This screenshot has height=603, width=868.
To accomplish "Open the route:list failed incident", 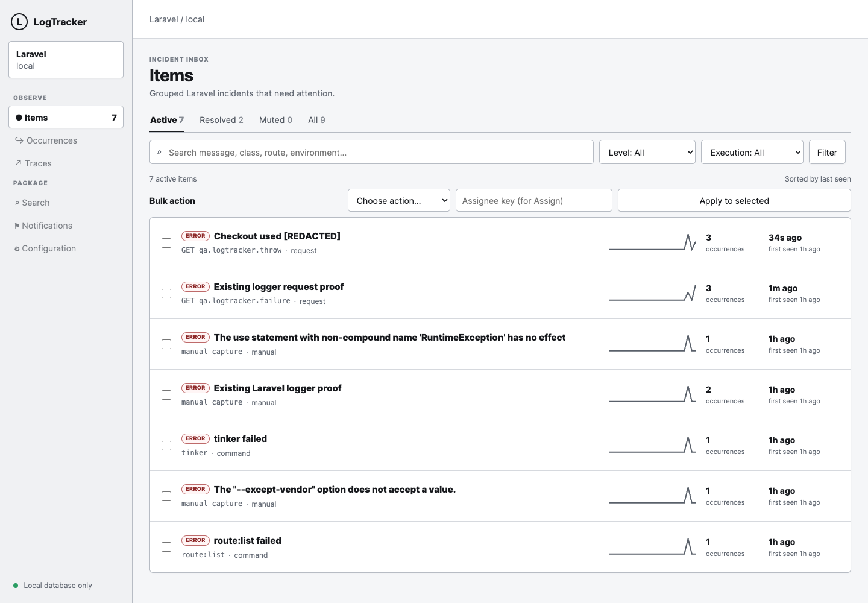I will coord(247,540).
